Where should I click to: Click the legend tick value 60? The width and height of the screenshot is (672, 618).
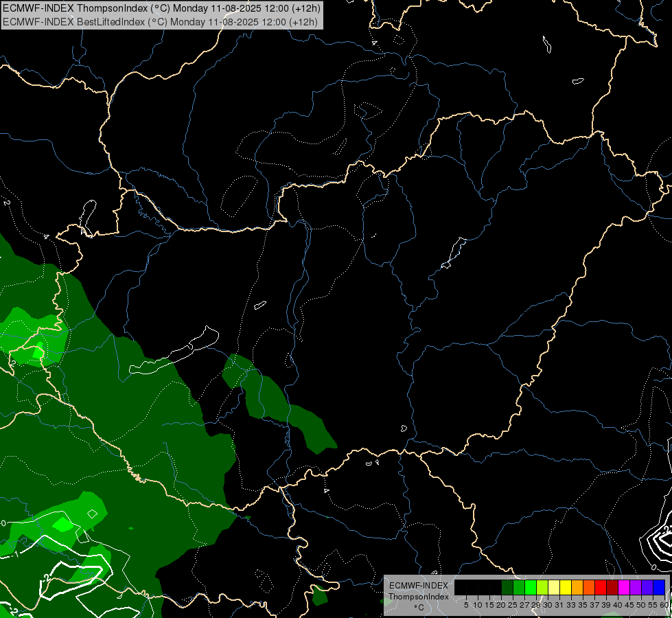tap(664, 605)
